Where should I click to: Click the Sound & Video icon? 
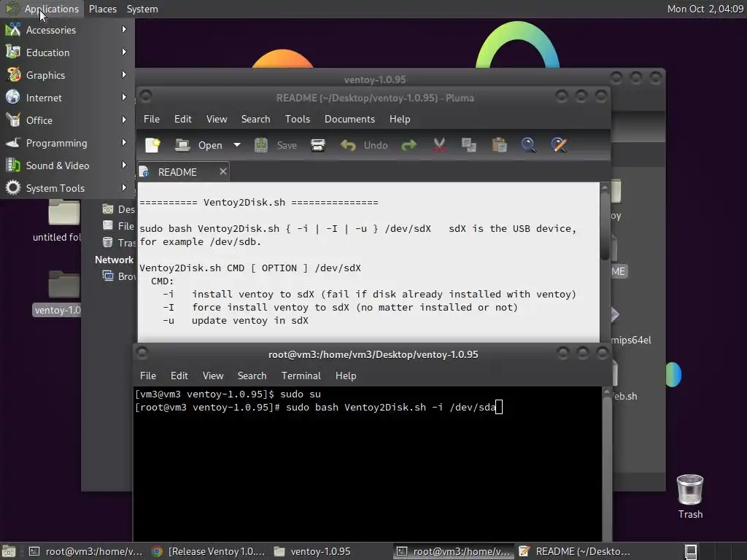tap(13, 166)
